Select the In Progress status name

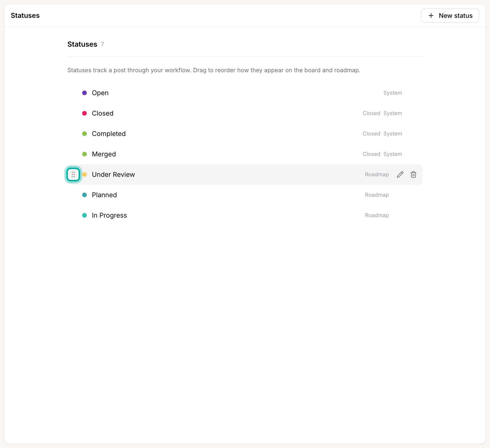point(109,215)
